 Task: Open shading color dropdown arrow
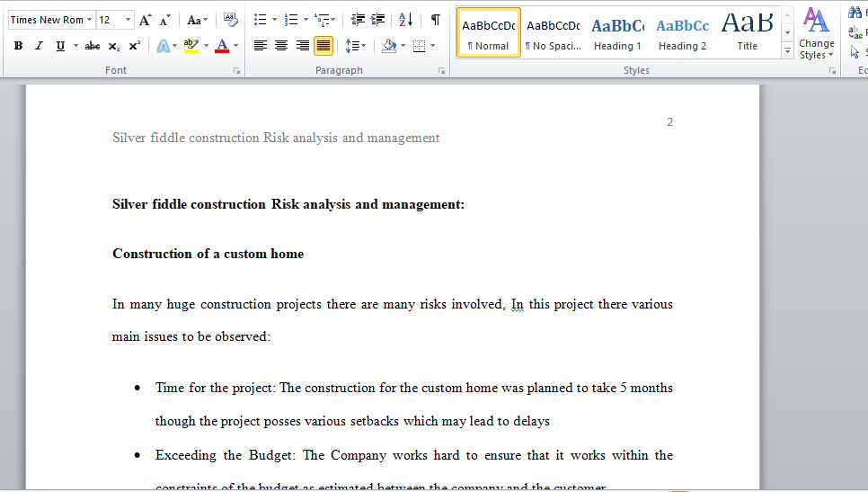tap(403, 46)
